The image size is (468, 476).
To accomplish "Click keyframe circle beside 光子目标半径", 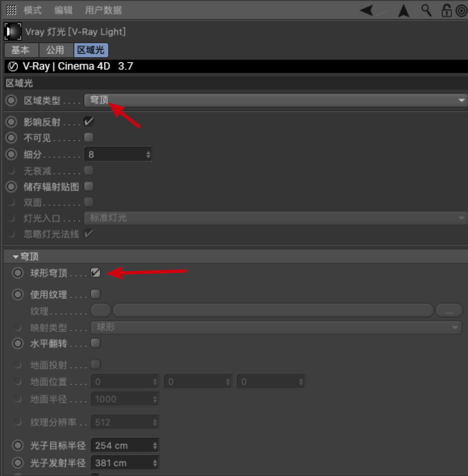I will (x=17, y=445).
